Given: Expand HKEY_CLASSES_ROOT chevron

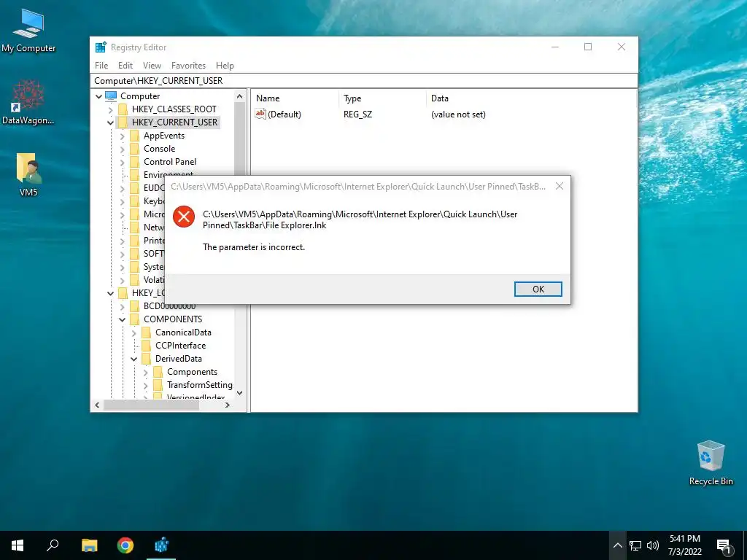Looking at the screenshot, I should click(111, 109).
